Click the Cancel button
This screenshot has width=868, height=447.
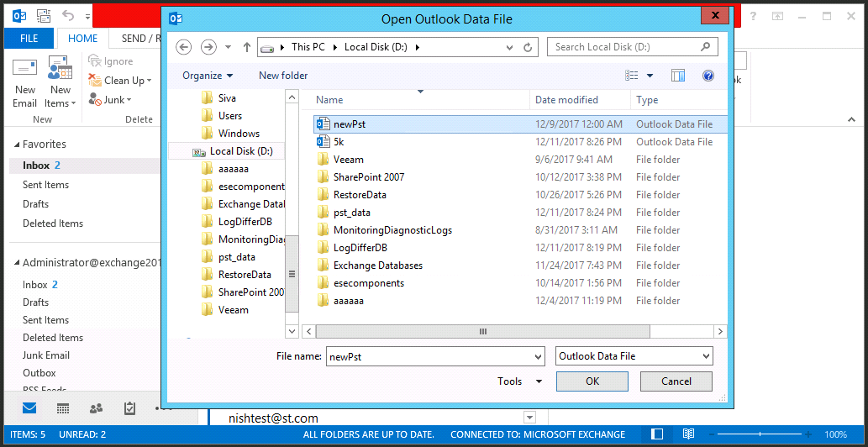point(676,381)
